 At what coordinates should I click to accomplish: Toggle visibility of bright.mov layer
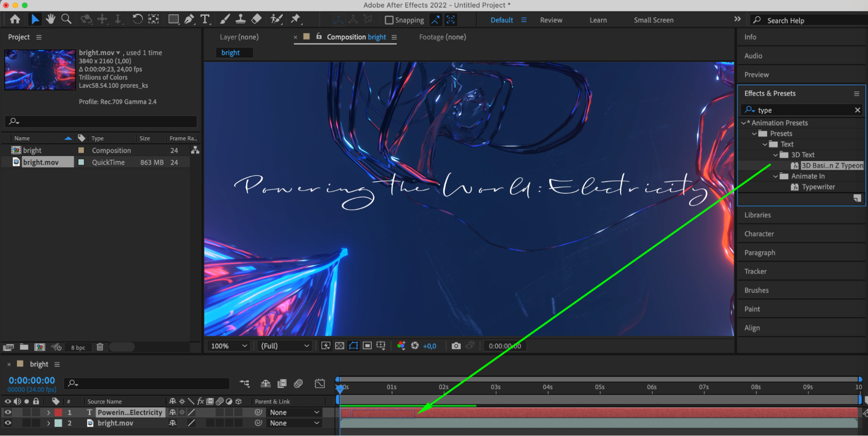click(x=8, y=423)
